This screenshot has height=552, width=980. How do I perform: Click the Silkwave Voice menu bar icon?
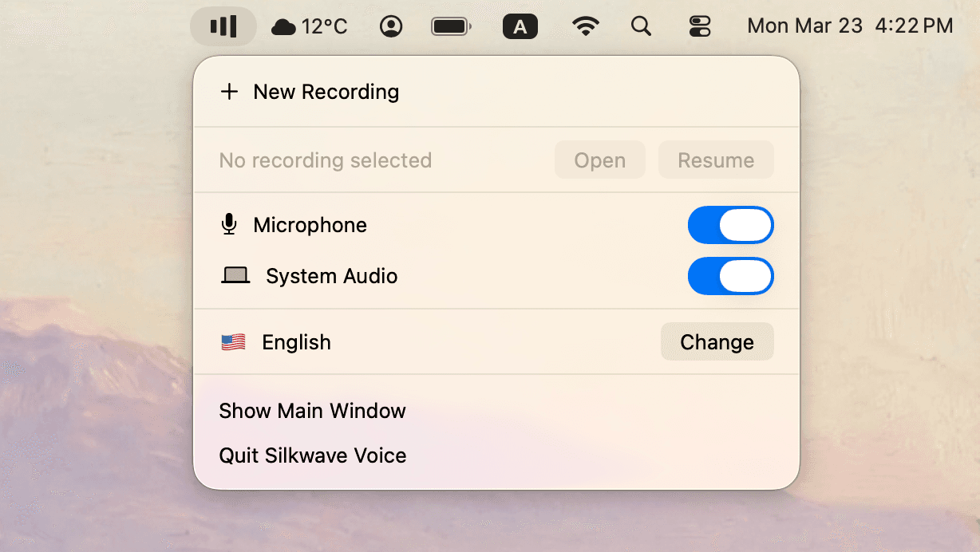pos(223,26)
